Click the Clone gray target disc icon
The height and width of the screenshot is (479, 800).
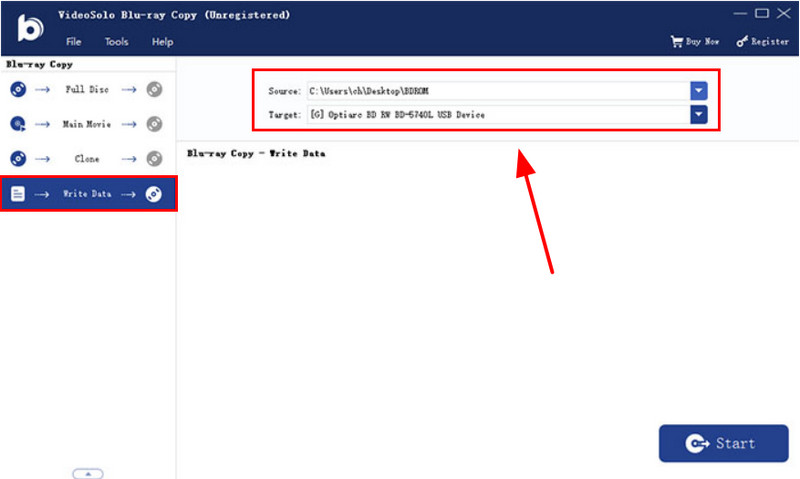point(154,159)
